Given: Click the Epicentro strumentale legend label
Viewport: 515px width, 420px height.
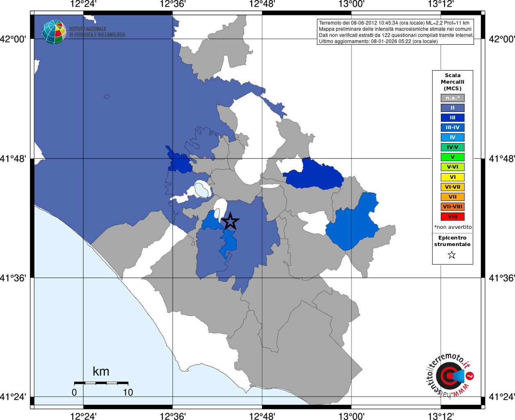Looking at the screenshot, I should (x=452, y=241).
